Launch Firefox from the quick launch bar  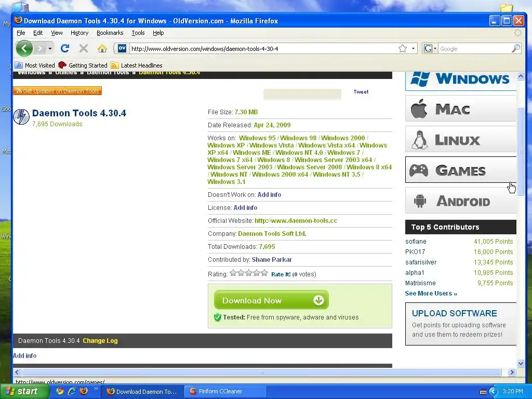[84, 391]
